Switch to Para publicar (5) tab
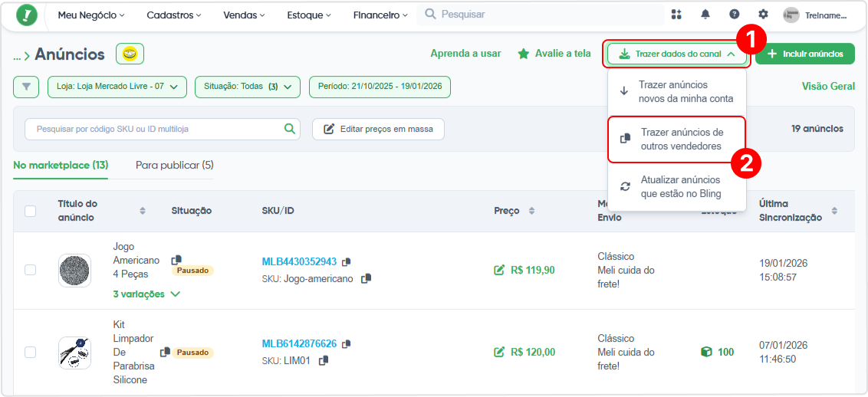The width and height of the screenshot is (868, 397). pos(174,165)
